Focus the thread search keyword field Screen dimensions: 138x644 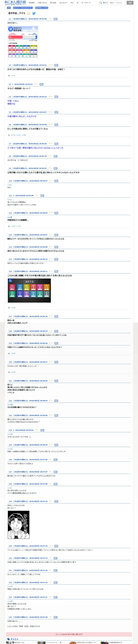[117, 3]
